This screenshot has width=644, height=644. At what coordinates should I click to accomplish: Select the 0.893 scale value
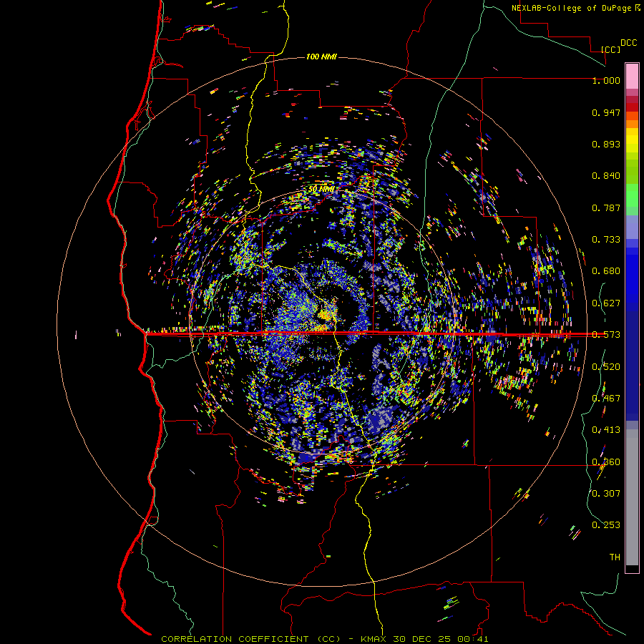pyautogui.click(x=606, y=144)
